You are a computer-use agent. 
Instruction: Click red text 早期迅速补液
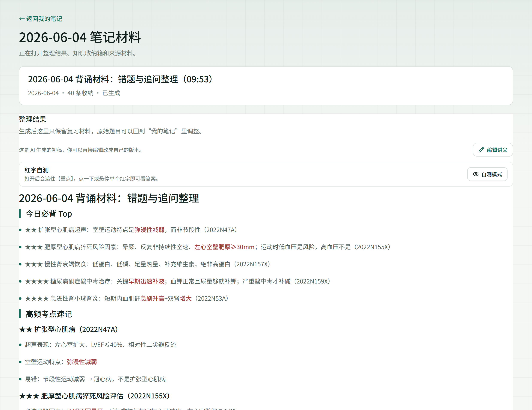146,281
